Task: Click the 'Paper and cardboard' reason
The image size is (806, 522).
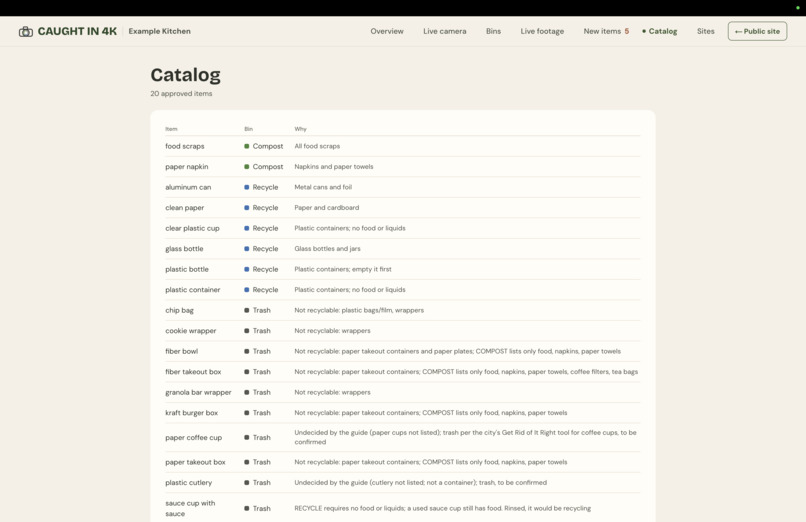Action: (326, 208)
